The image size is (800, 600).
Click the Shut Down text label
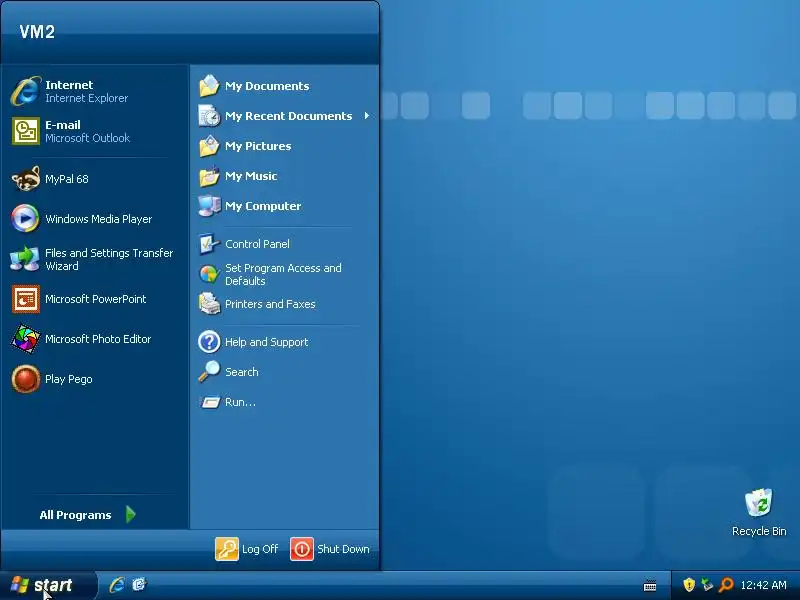pyautogui.click(x=343, y=549)
